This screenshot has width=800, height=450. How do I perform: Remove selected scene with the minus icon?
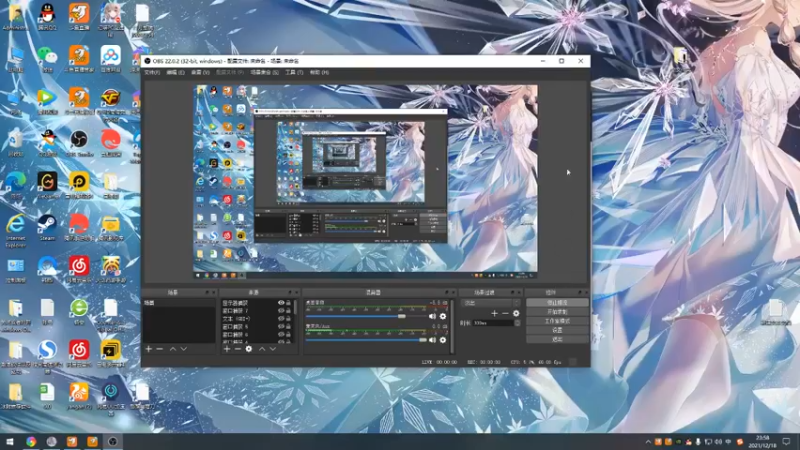click(x=160, y=349)
